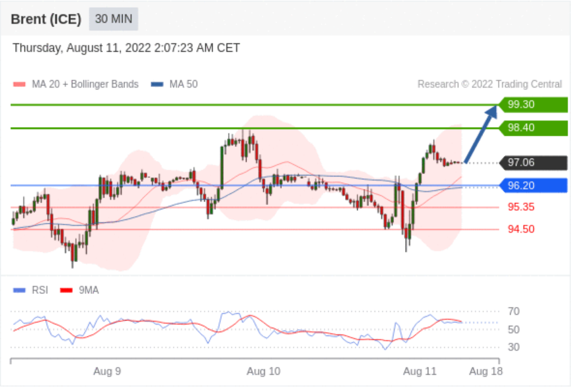The width and height of the screenshot is (574, 392).
Task: Click the Aug 10 date axis label
Action: tap(264, 371)
